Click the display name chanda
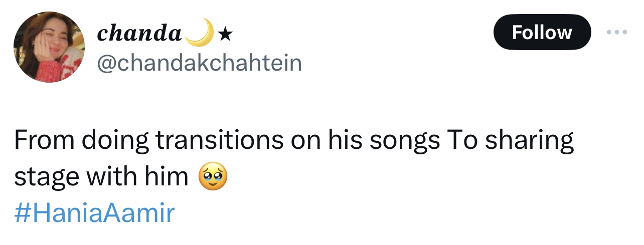The width and height of the screenshot is (644, 245). tap(139, 33)
